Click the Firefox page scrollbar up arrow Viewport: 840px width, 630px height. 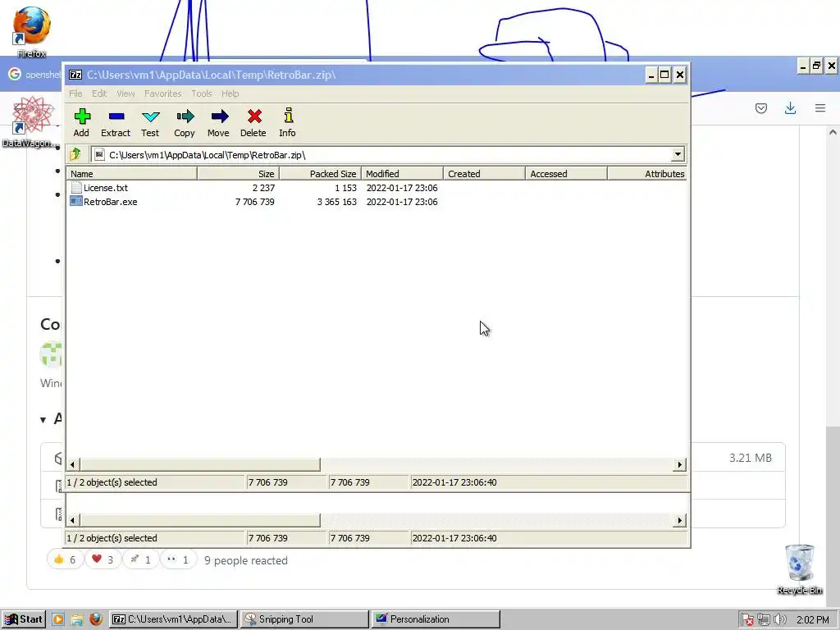833,132
